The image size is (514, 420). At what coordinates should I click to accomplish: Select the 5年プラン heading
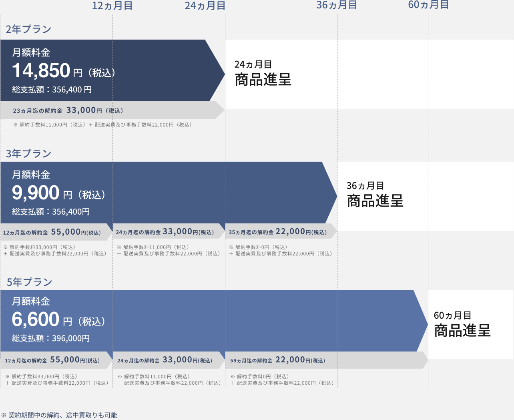point(29,282)
